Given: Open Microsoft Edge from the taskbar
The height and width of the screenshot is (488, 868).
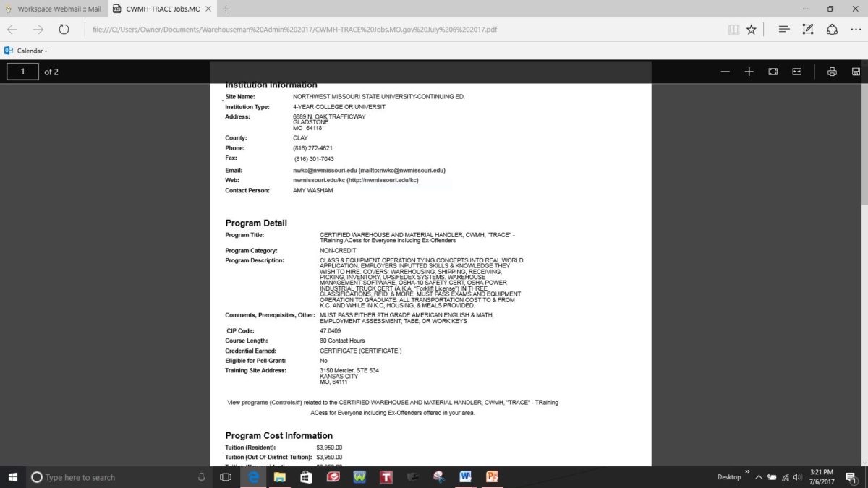Looking at the screenshot, I should click(x=254, y=477).
